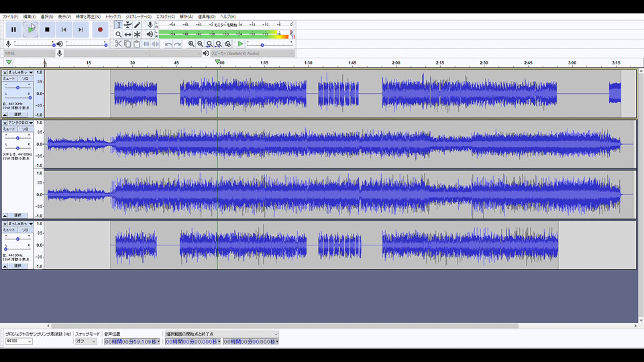Close the アンチクロロ track
The width and height of the screenshot is (644, 362).
(x=5, y=123)
